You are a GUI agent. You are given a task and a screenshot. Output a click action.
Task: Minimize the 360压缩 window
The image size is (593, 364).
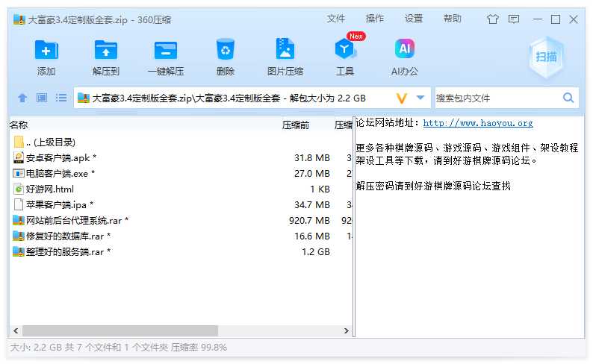coord(537,19)
